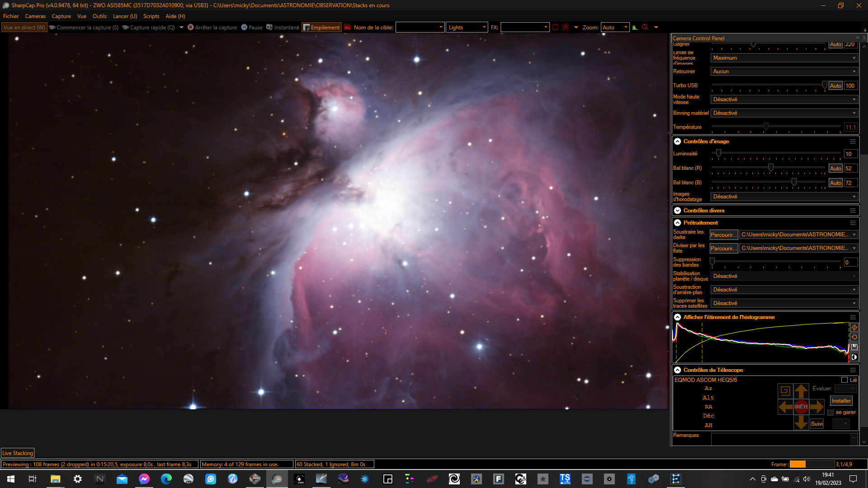868x488 pixels.
Task: Open Supprimer les traces satellites dropdown
Action: (784, 303)
